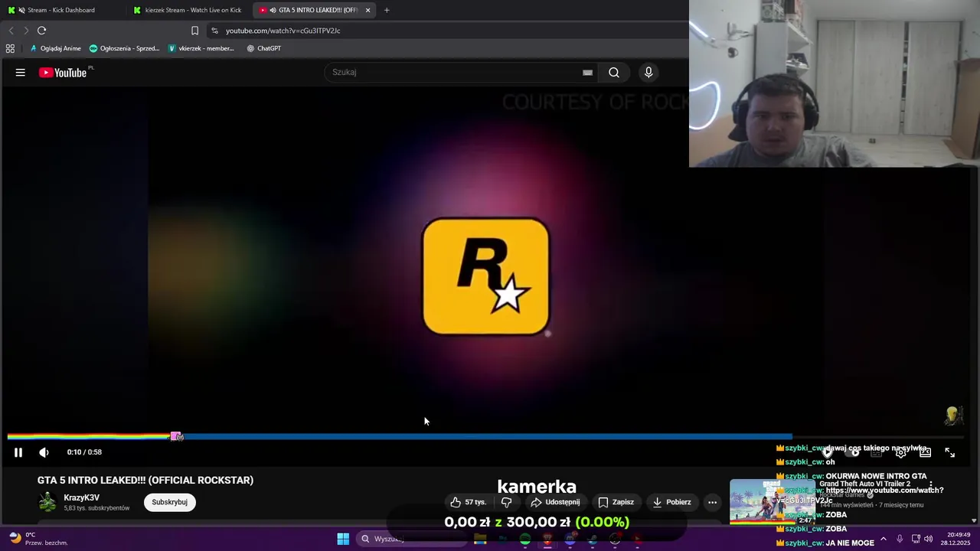Pause the video playback
Image resolution: width=980 pixels, height=551 pixels.
click(x=18, y=452)
